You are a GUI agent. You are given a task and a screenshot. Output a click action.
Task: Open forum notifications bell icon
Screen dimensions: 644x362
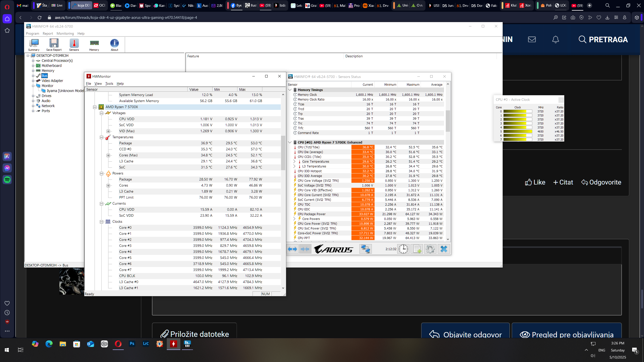555,39
